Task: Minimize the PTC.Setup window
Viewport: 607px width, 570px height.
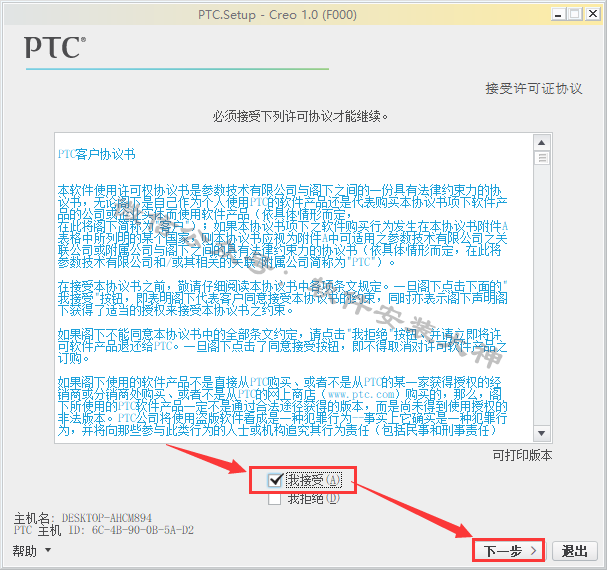Action: (x=558, y=15)
